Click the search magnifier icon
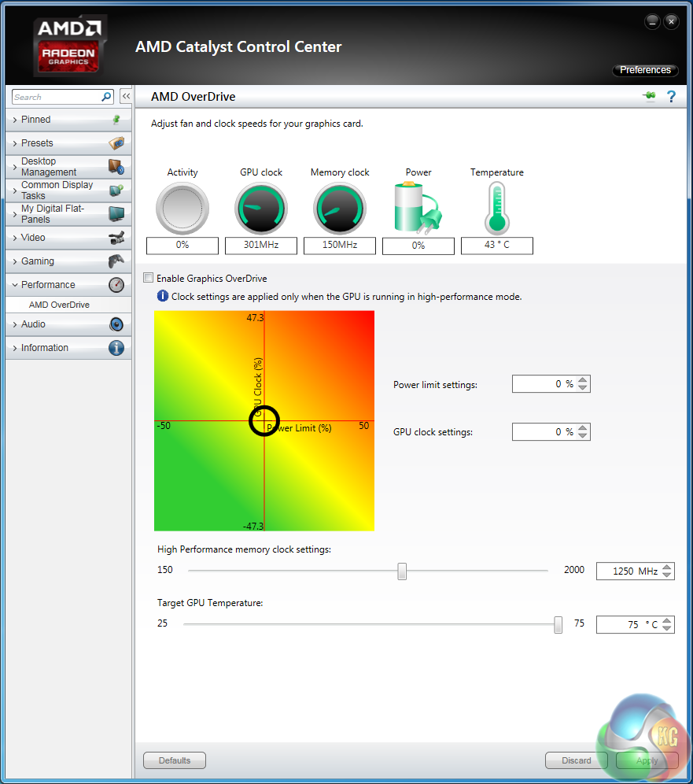Screen dimensions: 693x784 click(x=107, y=97)
